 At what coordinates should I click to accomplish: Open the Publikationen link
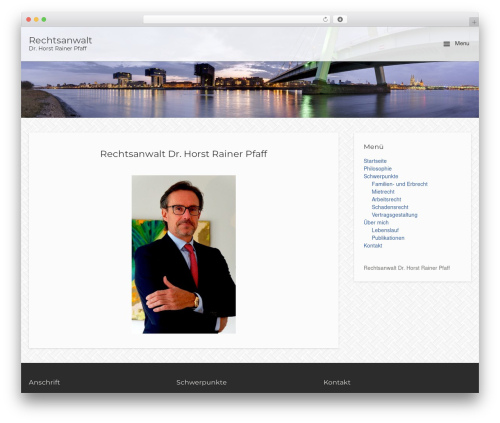pyautogui.click(x=388, y=238)
